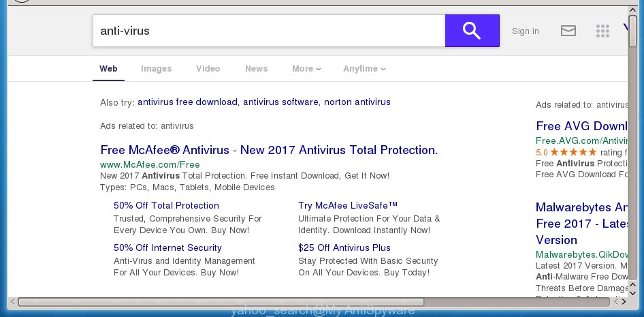Click the horizontal scrollbar thumb

pos(221,302)
